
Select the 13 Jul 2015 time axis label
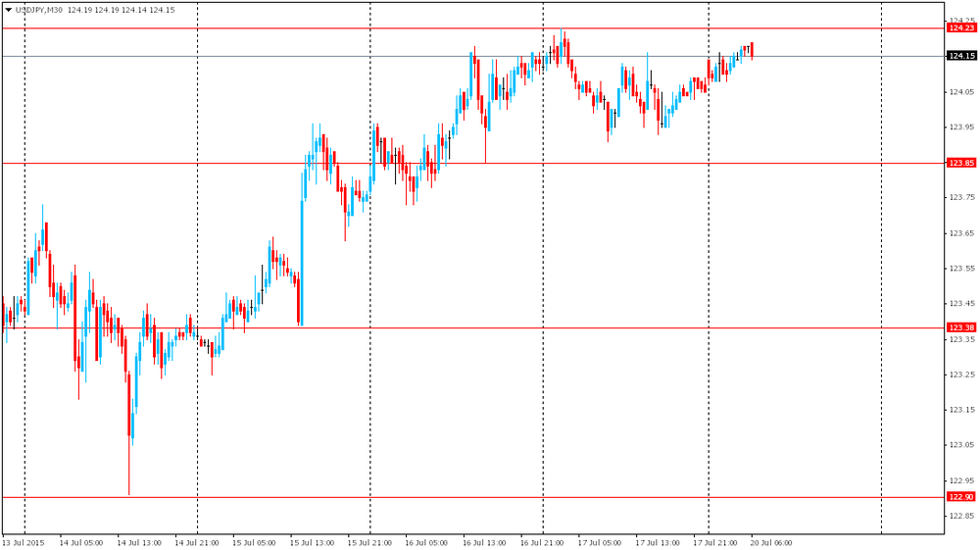click(24, 542)
